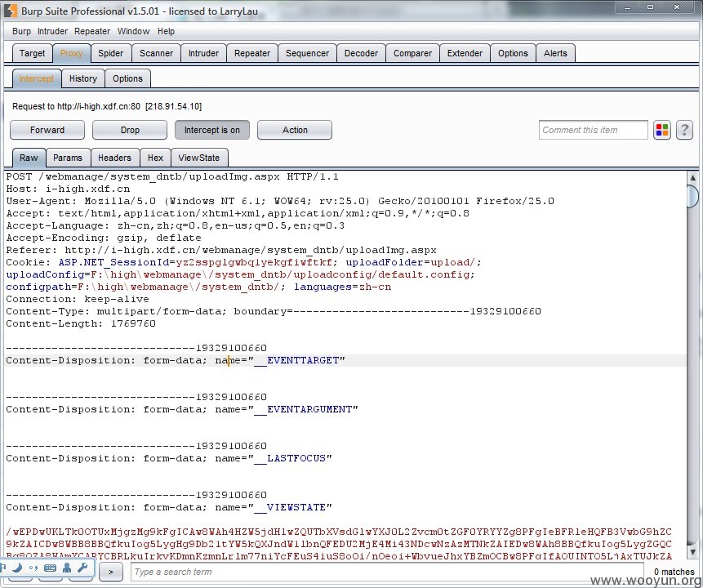Open the Window menu

133,31
